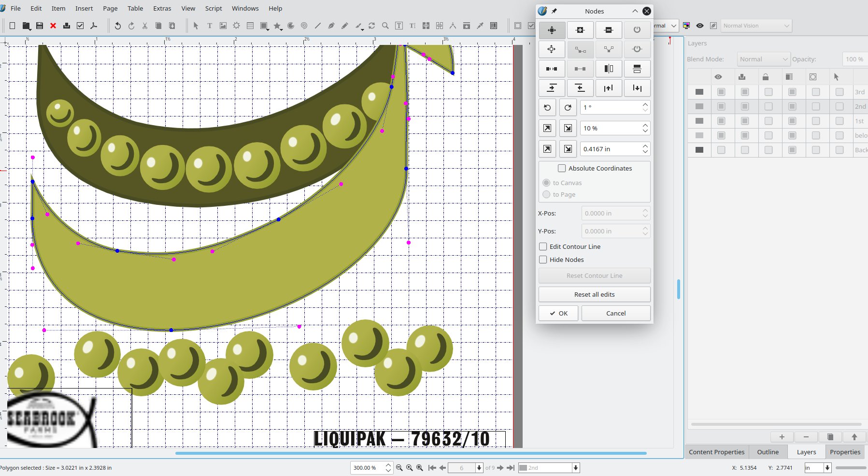
Task: Open the page number dropdown
Action: coord(479,468)
